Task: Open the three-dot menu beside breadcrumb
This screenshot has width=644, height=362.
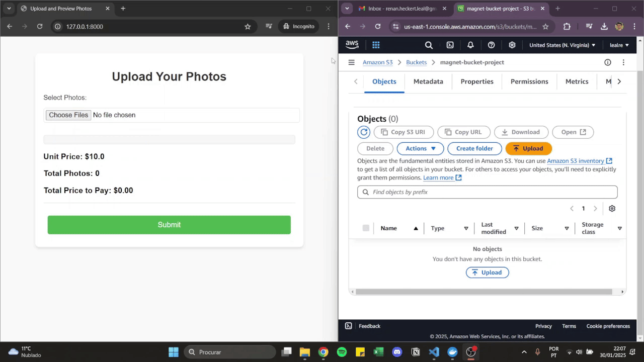Action: tap(623, 62)
